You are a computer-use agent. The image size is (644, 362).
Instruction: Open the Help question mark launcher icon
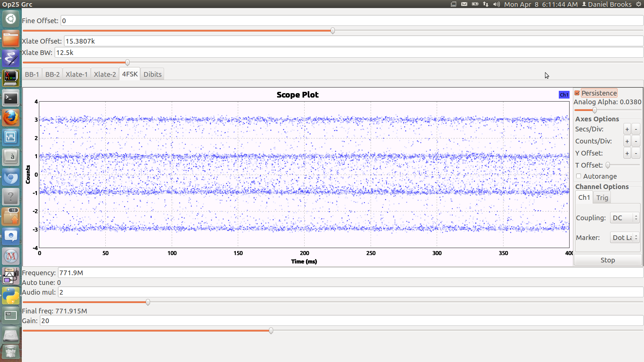click(x=11, y=197)
